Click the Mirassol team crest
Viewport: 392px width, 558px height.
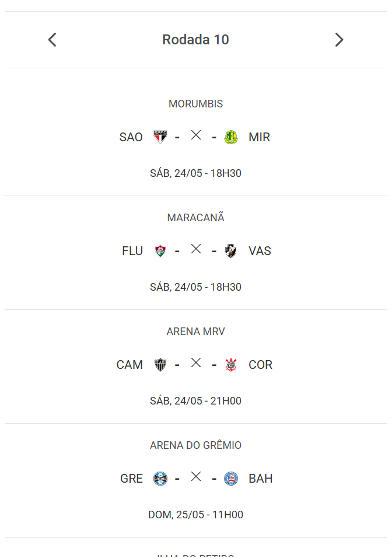(232, 137)
